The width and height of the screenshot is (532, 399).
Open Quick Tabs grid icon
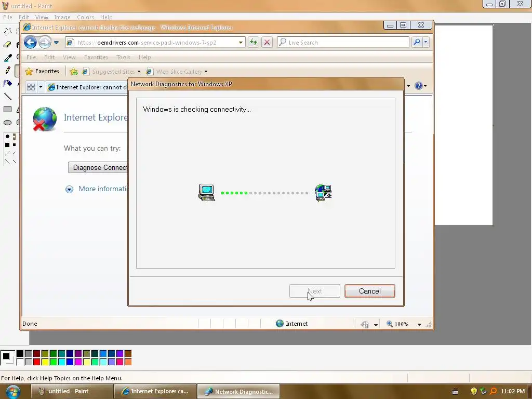click(31, 87)
